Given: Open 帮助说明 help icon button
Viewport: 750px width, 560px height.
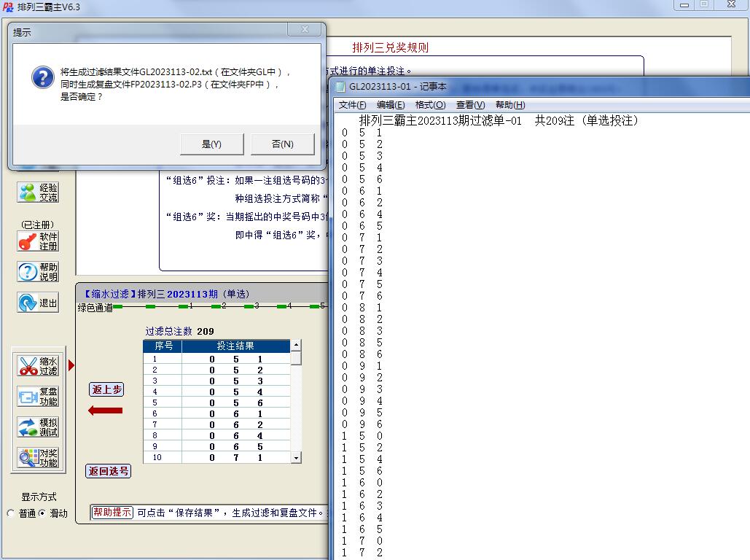Looking at the screenshot, I should click(x=38, y=272).
